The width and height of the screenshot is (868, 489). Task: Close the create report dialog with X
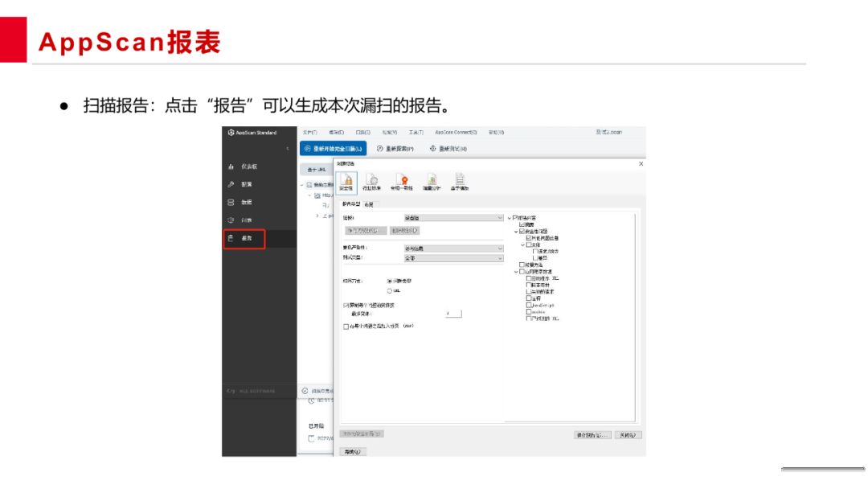[x=641, y=164]
